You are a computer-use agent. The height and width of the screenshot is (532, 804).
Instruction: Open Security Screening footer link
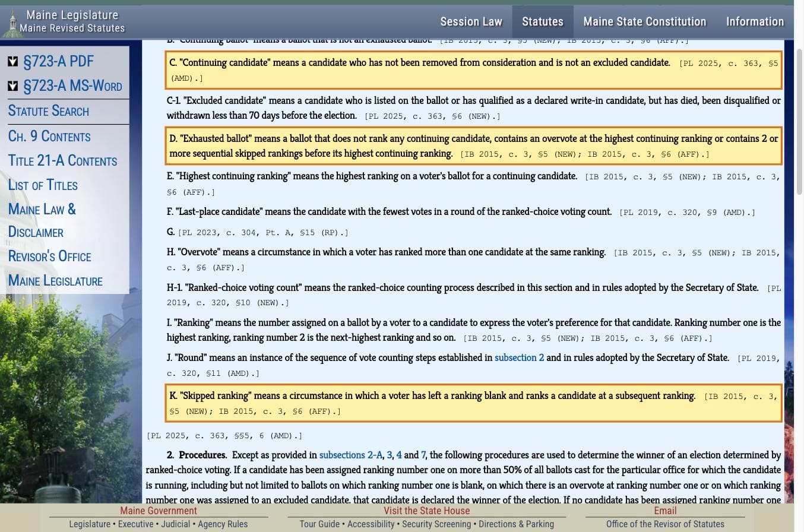[x=436, y=524]
